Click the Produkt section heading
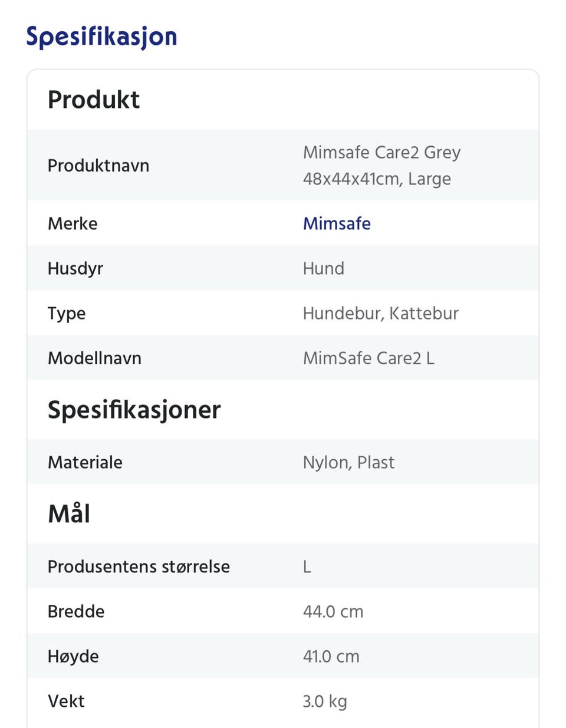Screen dimensions: 566x728 tap(94, 100)
